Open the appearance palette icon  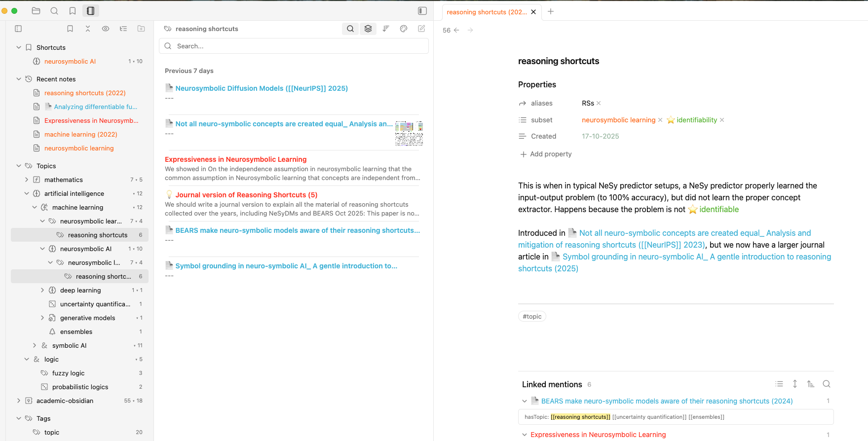[x=404, y=29]
